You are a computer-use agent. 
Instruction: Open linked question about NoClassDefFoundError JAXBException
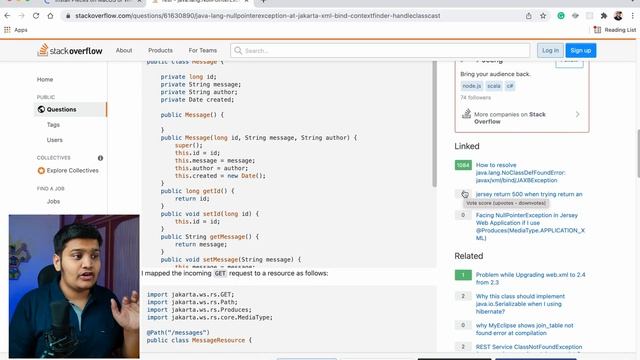[520, 172]
